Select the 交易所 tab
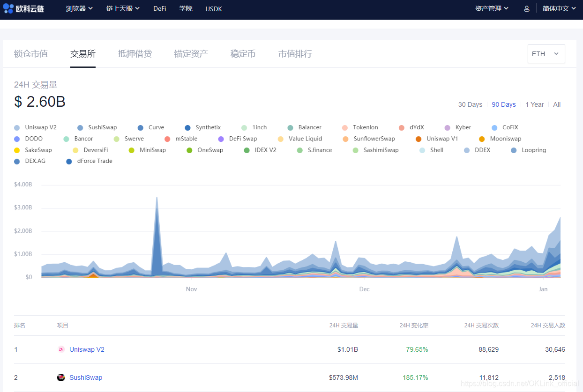 (x=83, y=54)
